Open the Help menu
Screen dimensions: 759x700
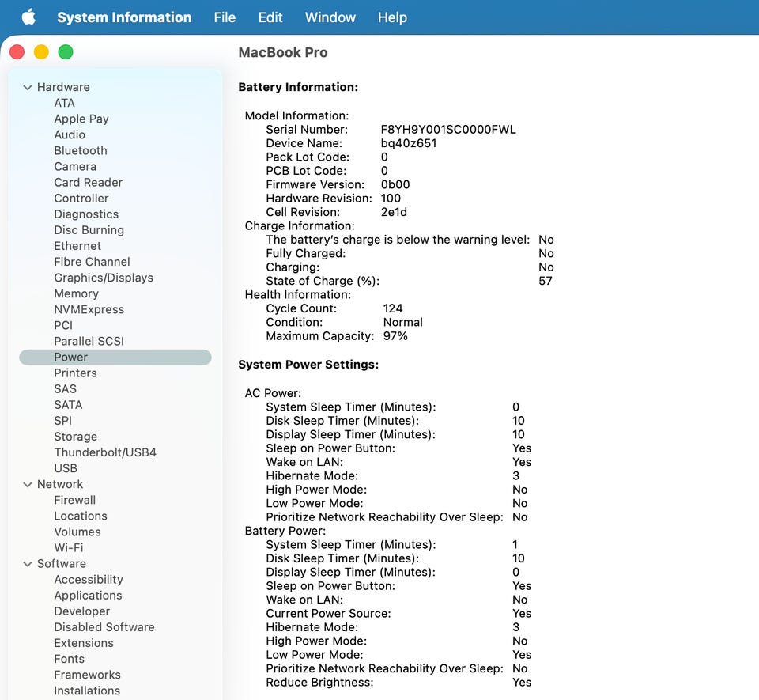tap(392, 17)
